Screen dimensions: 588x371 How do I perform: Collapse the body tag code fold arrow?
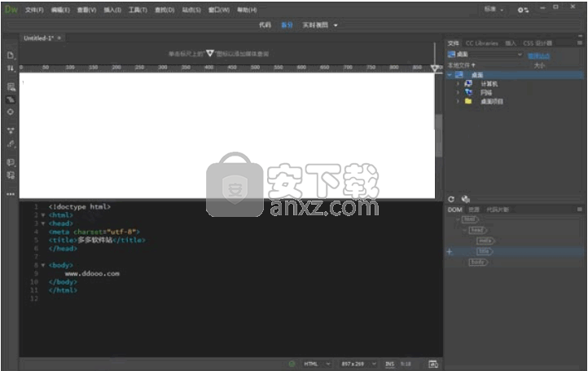[x=43, y=265]
